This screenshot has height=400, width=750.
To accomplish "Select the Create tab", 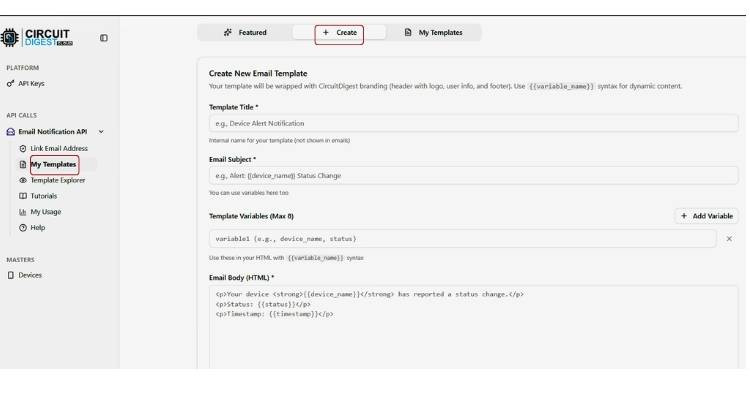I will [x=339, y=33].
